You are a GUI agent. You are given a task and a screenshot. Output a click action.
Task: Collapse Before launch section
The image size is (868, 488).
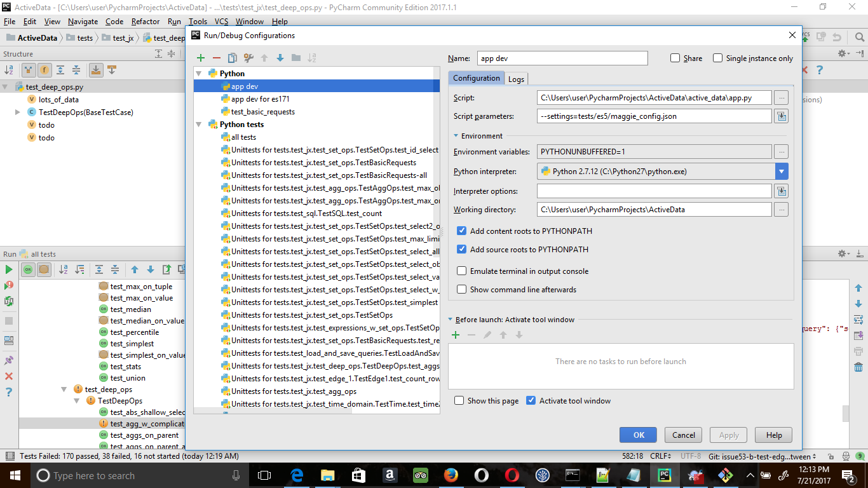point(450,320)
